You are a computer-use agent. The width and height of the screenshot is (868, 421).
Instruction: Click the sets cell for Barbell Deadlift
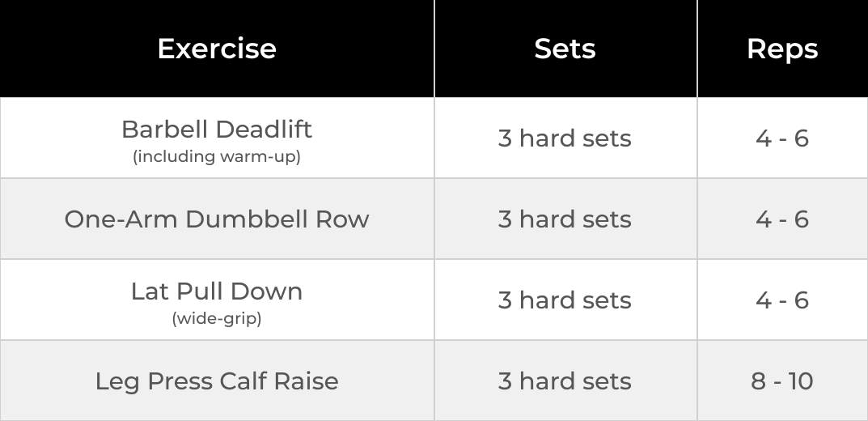tap(565, 138)
